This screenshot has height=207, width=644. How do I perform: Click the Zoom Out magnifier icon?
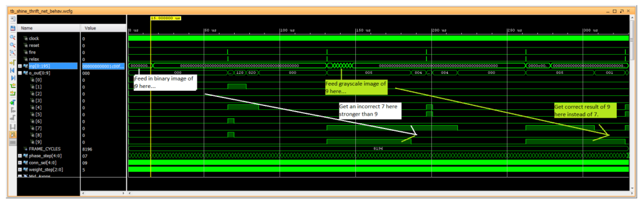click(x=13, y=45)
